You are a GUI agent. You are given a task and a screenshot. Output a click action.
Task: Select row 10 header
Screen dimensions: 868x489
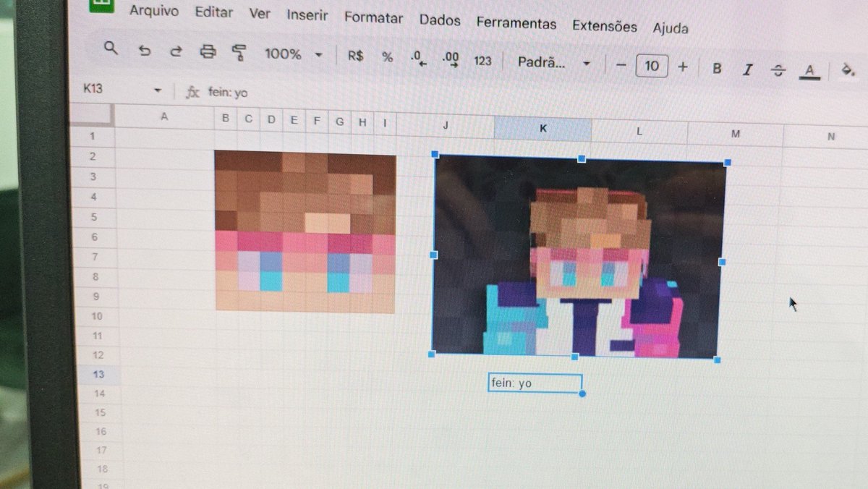click(97, 316)
